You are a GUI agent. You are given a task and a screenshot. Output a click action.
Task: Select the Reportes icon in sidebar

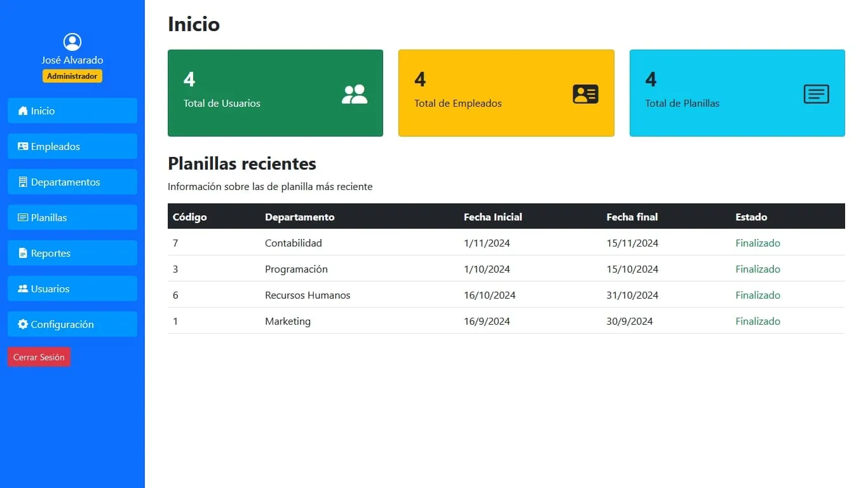(22, 253)
